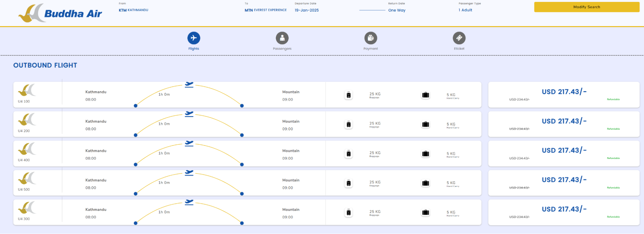Click the airline logo for flight U4 400
This screenshot has height=234, width=644.
pos(27,149)
